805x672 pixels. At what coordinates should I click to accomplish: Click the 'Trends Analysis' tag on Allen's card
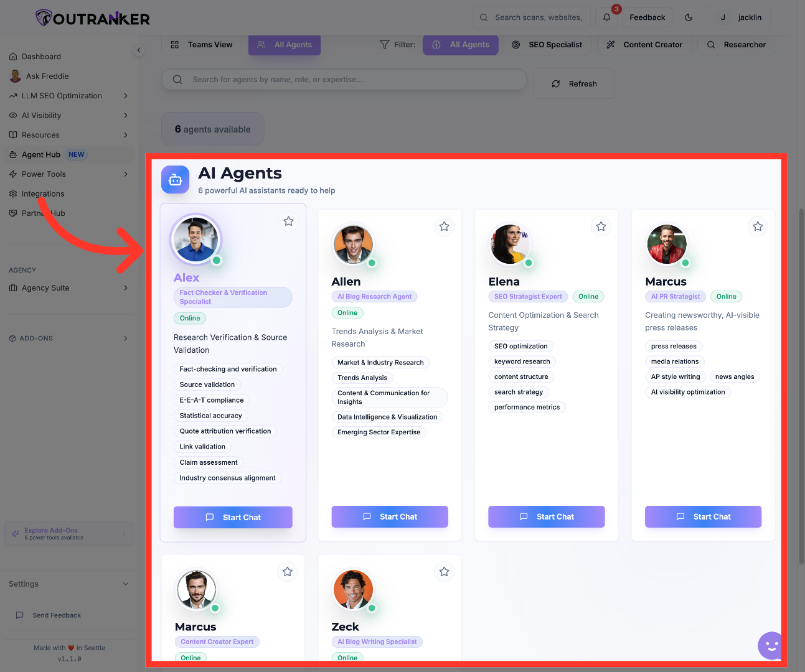(362, 378)
